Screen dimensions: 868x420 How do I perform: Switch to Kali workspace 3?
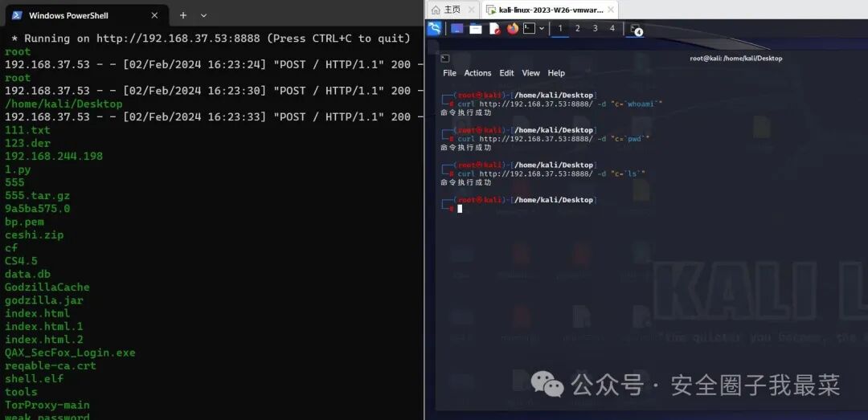[595, 28]
